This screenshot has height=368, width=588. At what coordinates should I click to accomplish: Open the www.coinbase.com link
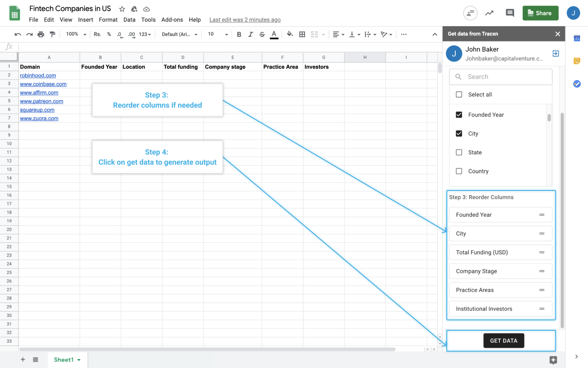(43, 84)
